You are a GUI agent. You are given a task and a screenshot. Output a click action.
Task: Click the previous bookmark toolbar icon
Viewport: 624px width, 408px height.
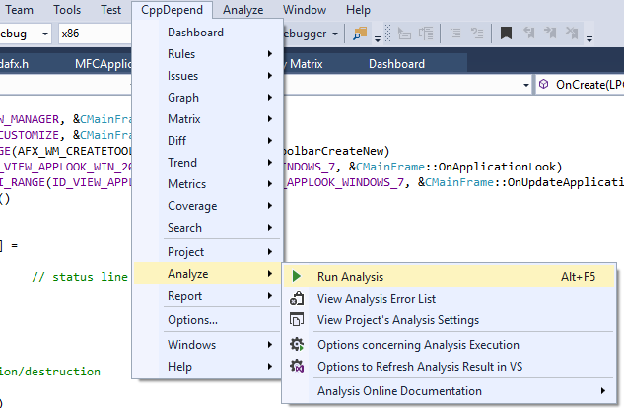coord(528,33)
